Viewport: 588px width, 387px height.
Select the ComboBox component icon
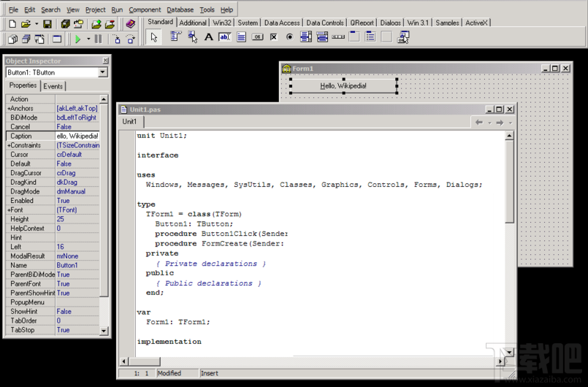322,37
